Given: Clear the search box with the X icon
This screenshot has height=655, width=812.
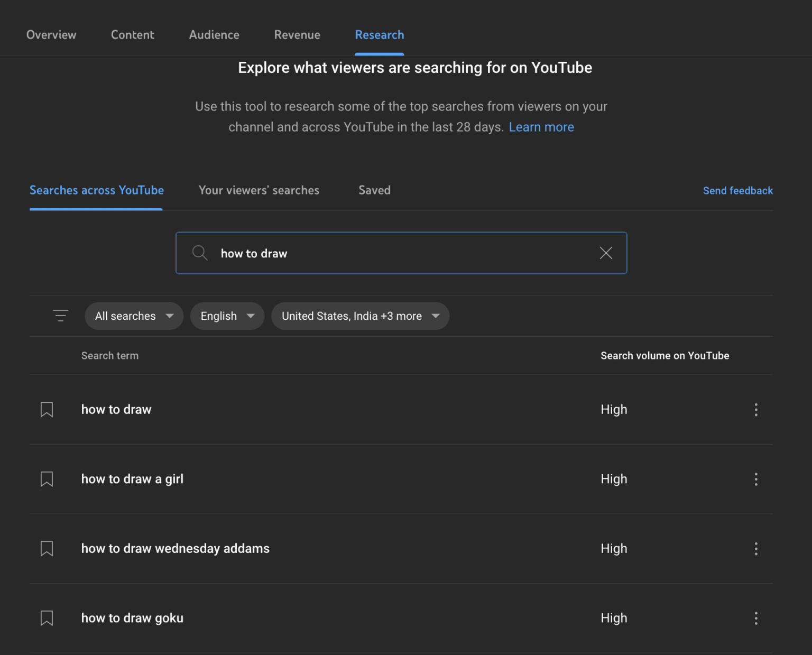Looking at the screenshot, I should pos(605,253).
